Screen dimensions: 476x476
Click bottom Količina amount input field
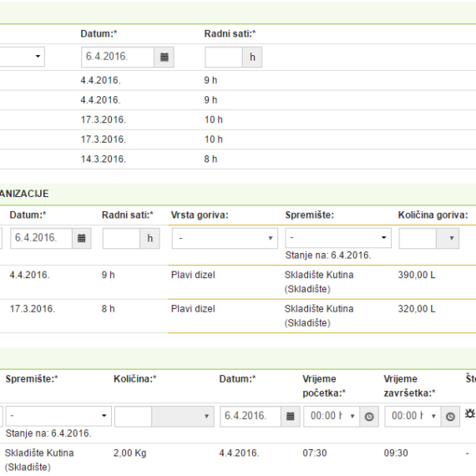(x=134, y=416)
